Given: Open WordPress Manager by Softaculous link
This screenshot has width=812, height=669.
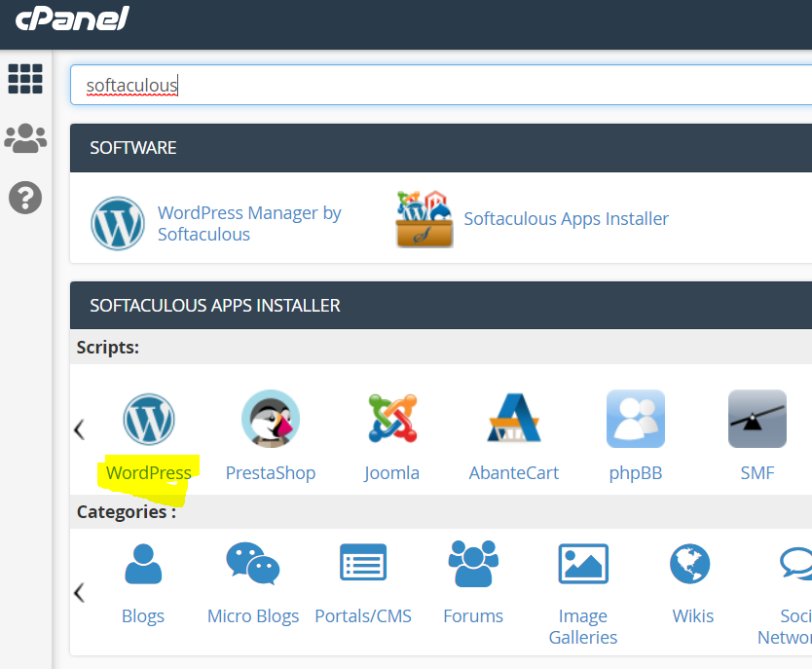Looking at the screenshot, I should (x=249, y=223).
